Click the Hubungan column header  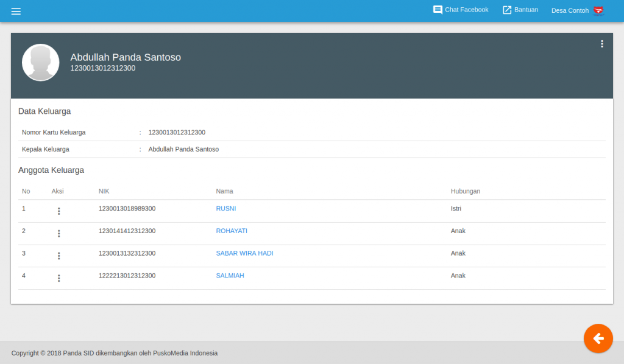pyautogui.click(x=466, y=191)
